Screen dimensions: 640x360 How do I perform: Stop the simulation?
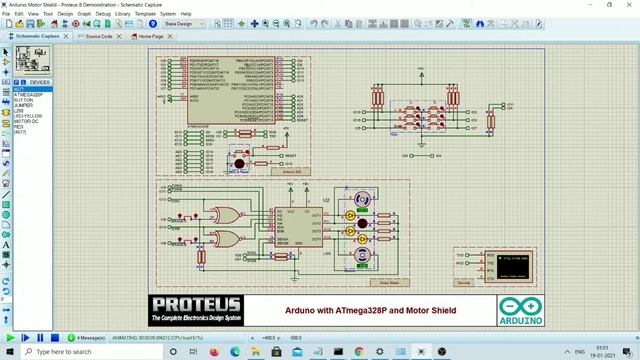[55, 338]
